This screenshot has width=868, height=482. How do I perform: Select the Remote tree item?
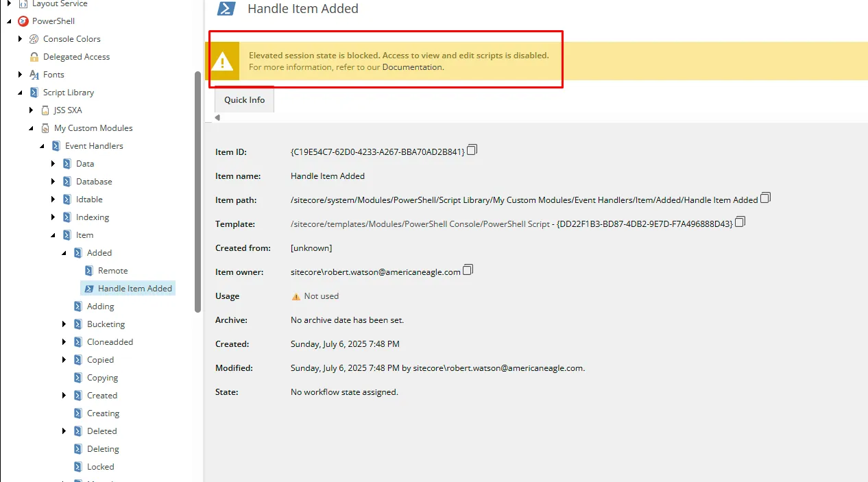pos(113,271)
